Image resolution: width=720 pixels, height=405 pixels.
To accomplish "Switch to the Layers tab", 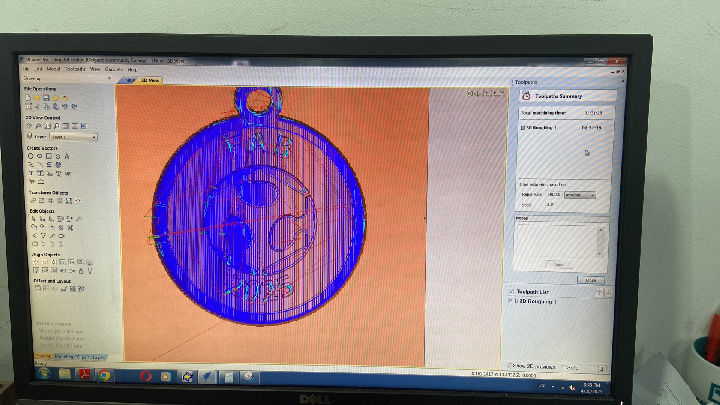I will coord(99,357).
